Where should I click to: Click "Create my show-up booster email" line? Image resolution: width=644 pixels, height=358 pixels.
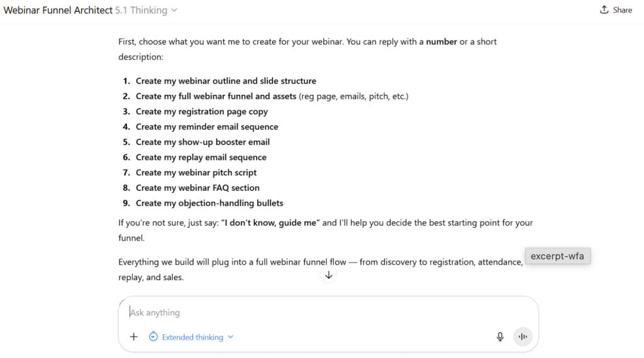click(x=203, y=142)
